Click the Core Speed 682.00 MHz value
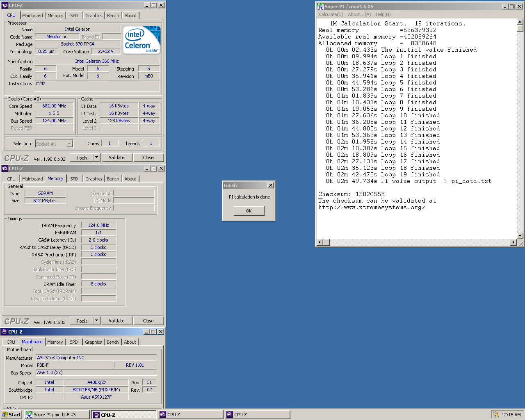The width and height of the screenshot is (525, 420). coord(54,106)
